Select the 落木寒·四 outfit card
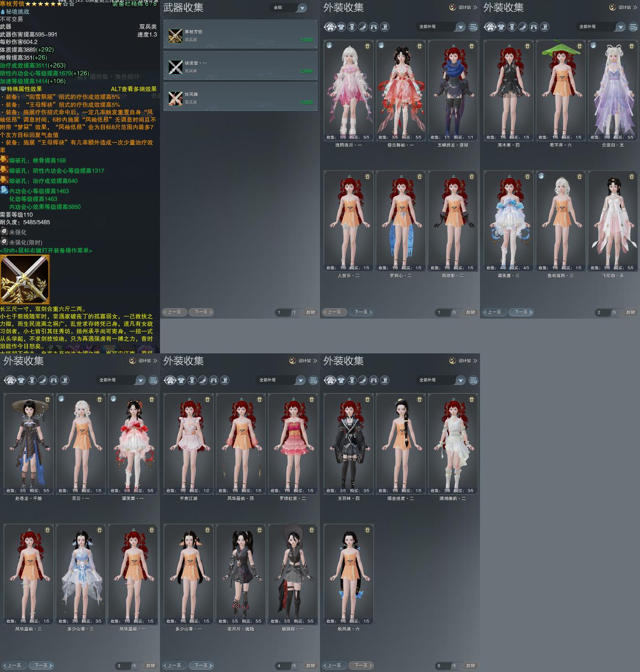 pos(508,91)
